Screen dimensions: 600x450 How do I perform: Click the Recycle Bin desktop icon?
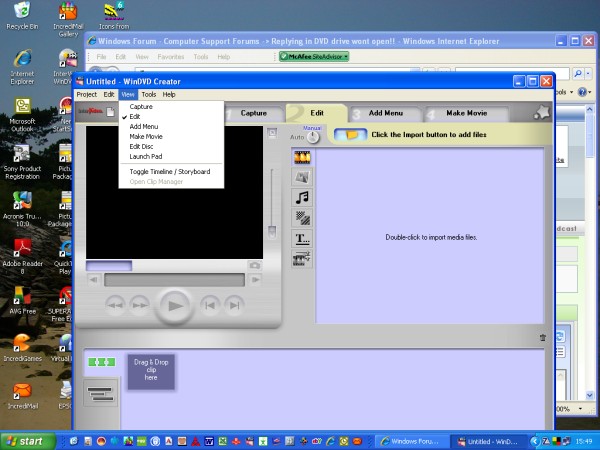pos(22,16)
